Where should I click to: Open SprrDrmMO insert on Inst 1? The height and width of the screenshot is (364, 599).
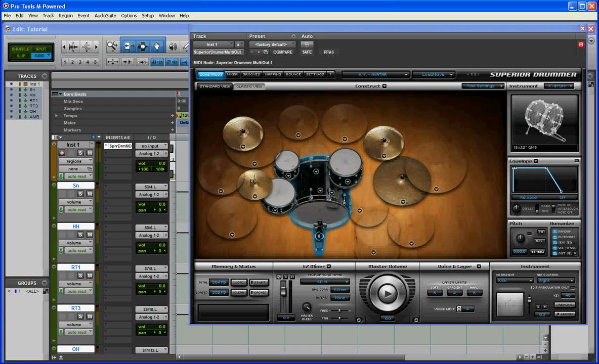[x=120, y=146]
